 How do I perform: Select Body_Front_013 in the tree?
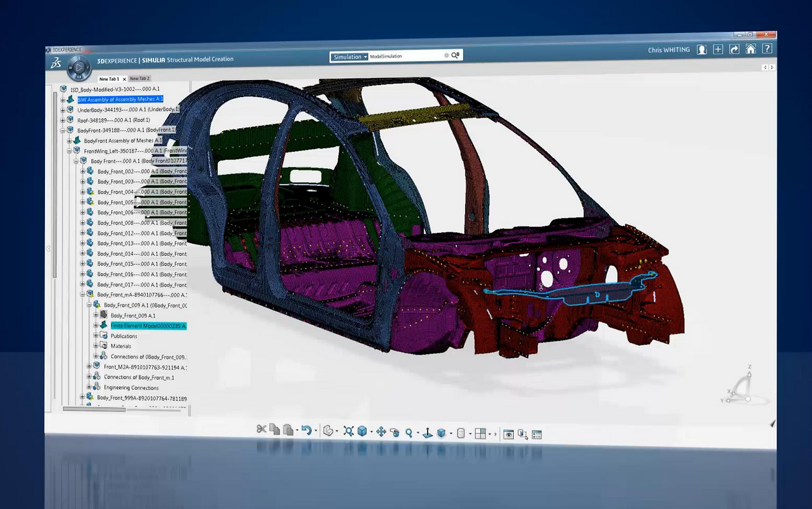pos(141,243)
